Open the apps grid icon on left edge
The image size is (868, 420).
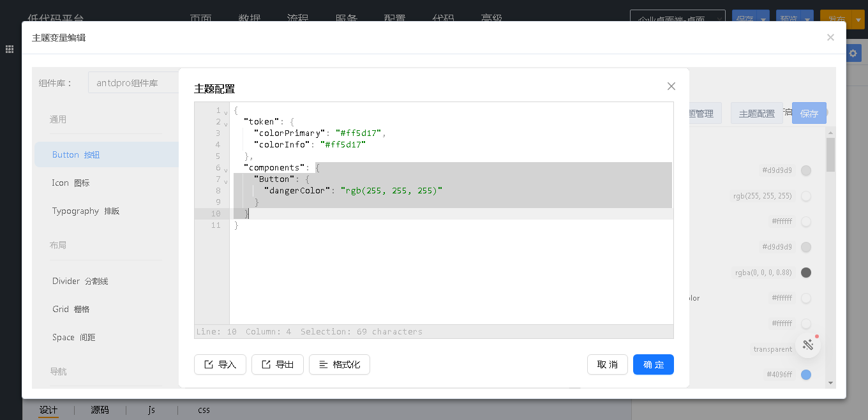point(10,49)
